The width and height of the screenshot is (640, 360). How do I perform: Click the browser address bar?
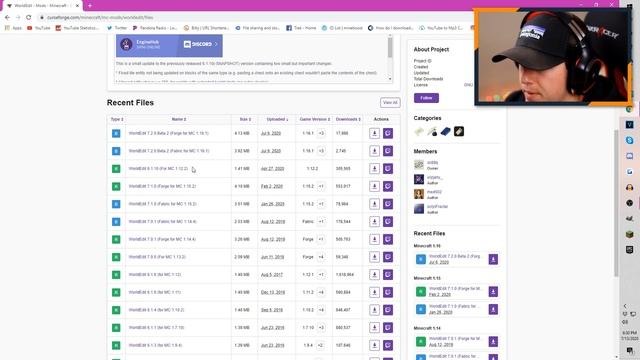253,18
